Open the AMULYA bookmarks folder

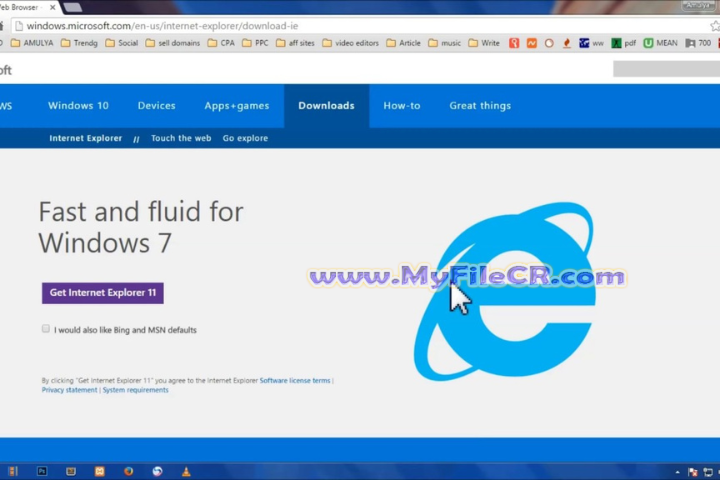tap(32, 43)
